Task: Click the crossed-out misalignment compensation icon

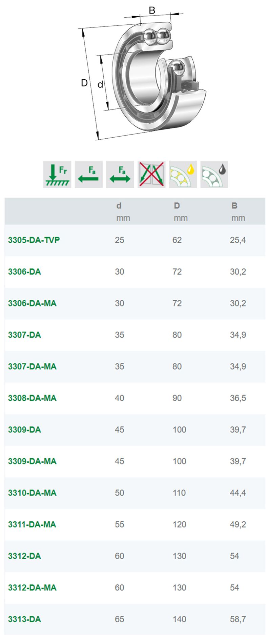Action: pyautogui.click(x=151, y=174)
